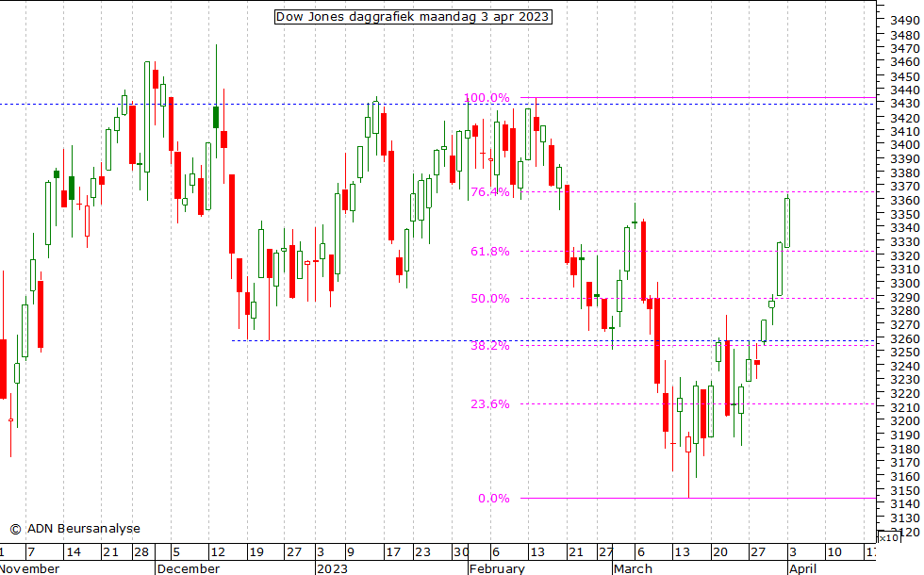Click price axis value 3350
This screenshot has height=575, width=924.
[904, 215]
